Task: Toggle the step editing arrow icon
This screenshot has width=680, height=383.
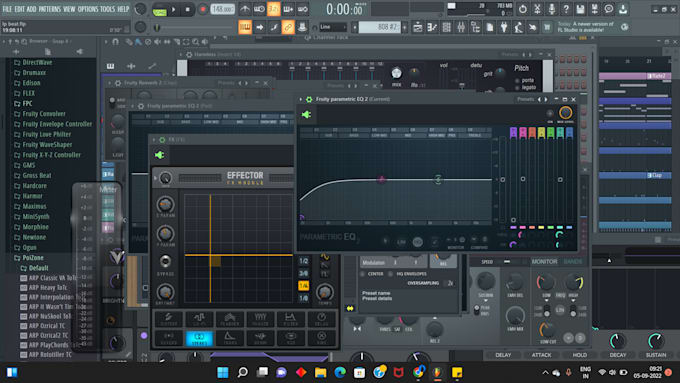Action: (x=259, y=27)
